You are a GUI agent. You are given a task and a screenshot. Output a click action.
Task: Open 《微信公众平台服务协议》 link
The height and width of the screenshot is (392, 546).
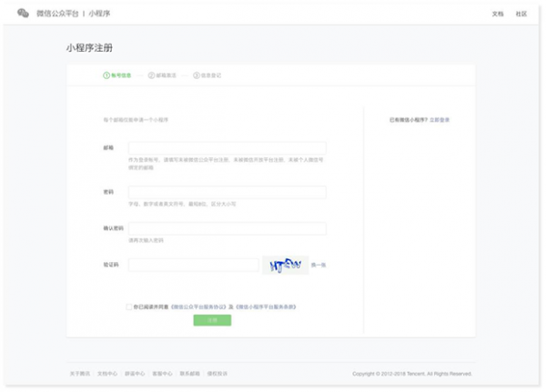(x=198, y=307)
